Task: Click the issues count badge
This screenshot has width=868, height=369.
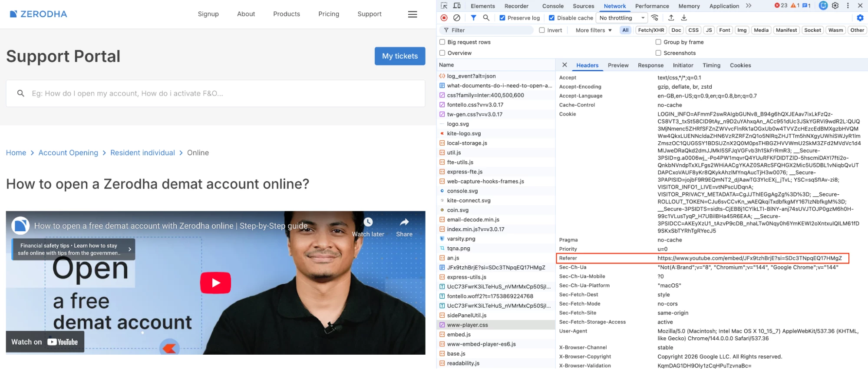Action: pyautogui.click(x=806, y=6)
